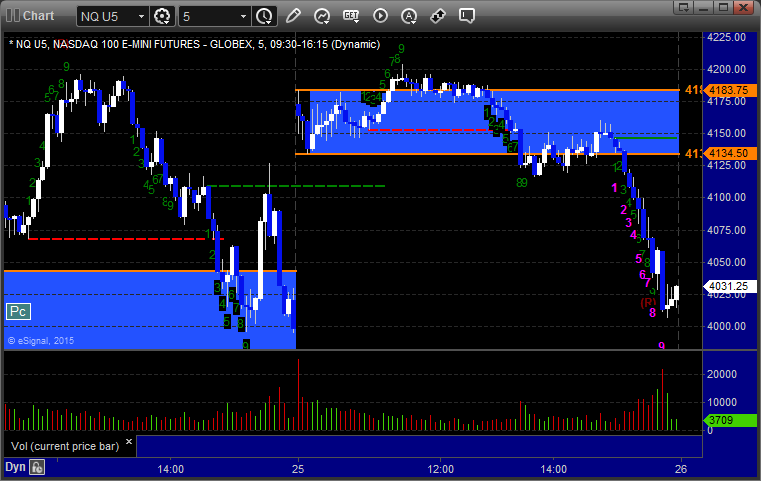The width and height of the screenshot is (761, 481).
Task: Click the 4100.00 price axis label
Action: (727, 198)
